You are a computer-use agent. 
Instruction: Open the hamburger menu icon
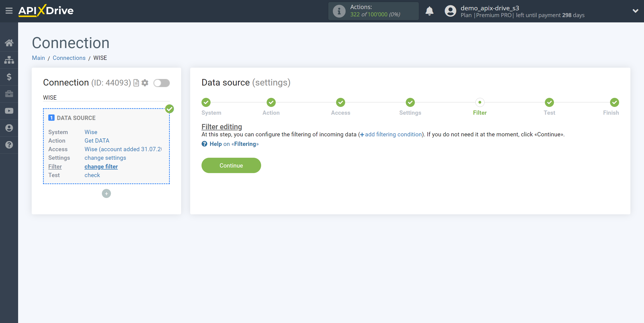pos(9,11)
